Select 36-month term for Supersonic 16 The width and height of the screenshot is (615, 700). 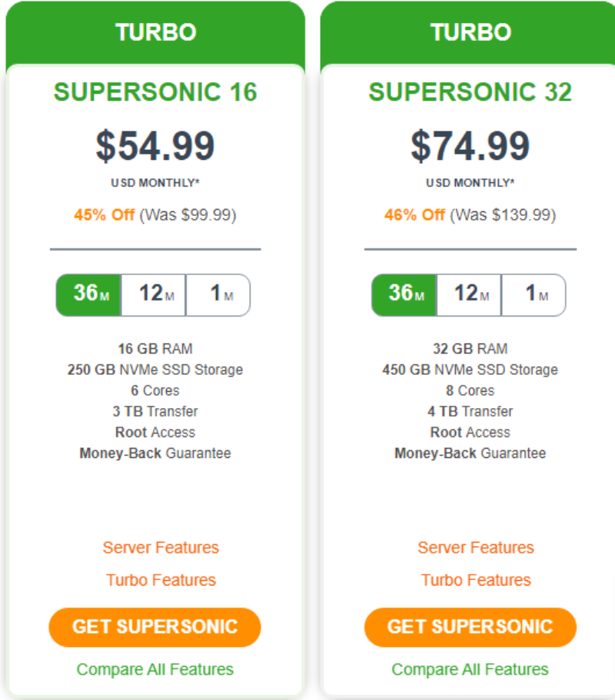[x=88, y=294]
